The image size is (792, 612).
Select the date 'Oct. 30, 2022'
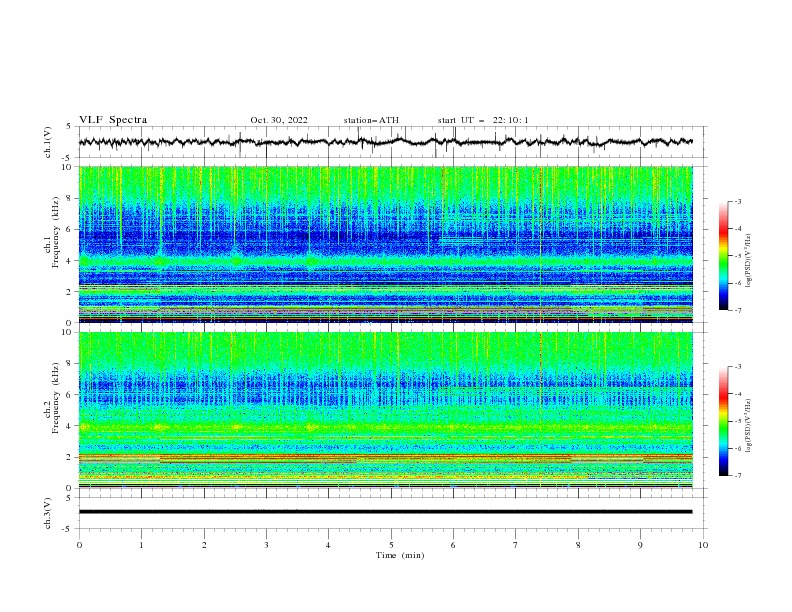point(279,120)
